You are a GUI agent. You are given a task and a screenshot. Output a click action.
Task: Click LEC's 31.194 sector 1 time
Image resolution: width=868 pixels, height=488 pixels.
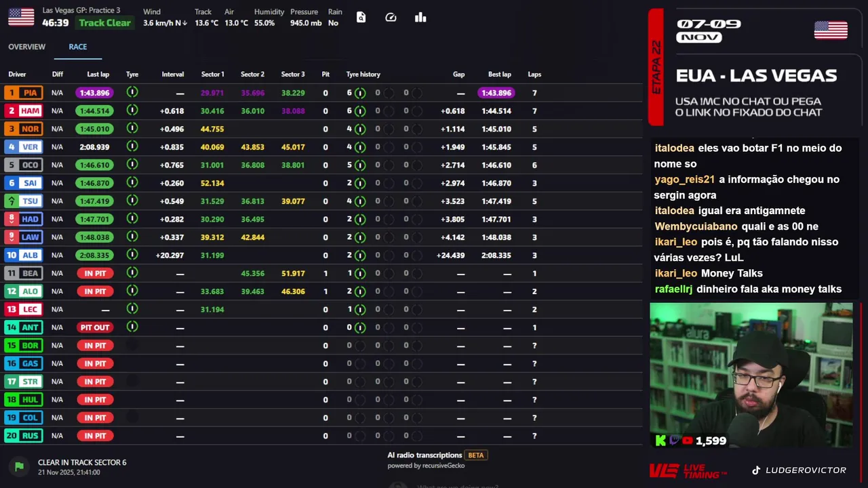[212, 309]
